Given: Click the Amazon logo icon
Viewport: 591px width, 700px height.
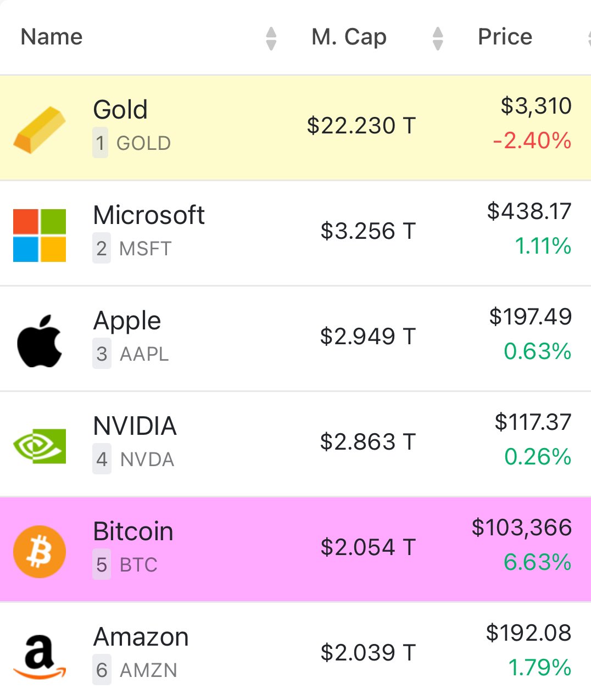Looking at the screenshot, I should [x=40, y=657].
